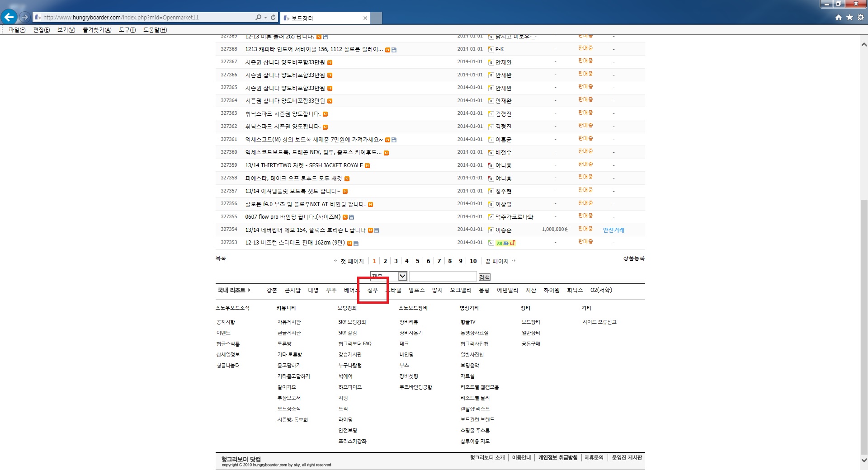Viewport: 868px width, 470px height.
Task: Close the 보드장터 browser tab
Action: [365, 18]
